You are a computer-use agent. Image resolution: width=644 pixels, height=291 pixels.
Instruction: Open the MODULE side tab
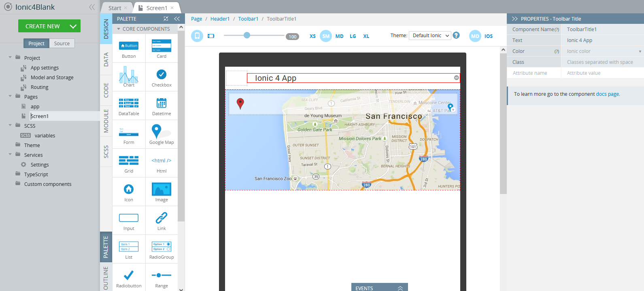click(x=106, y=121)
